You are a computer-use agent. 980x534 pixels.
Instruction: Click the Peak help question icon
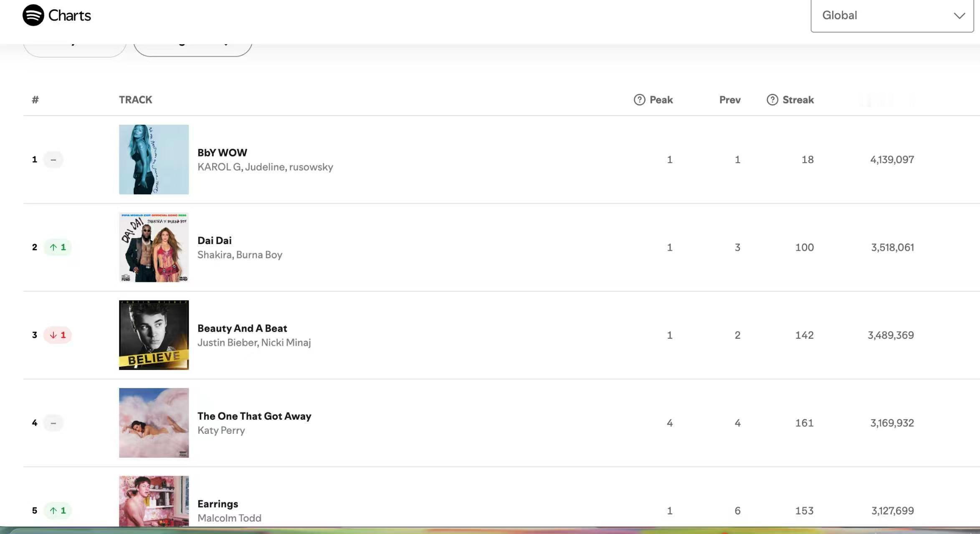point(639,100)
